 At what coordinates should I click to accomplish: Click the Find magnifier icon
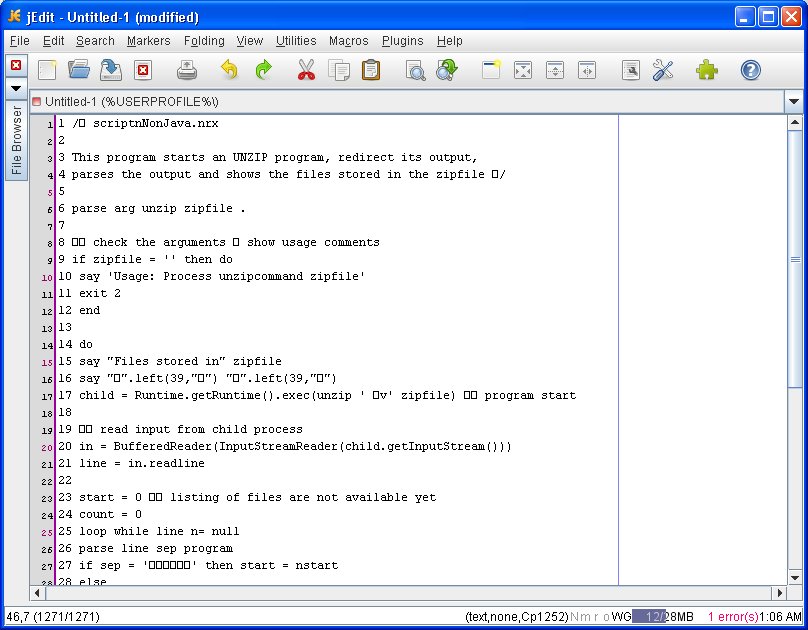click(415, 70)
